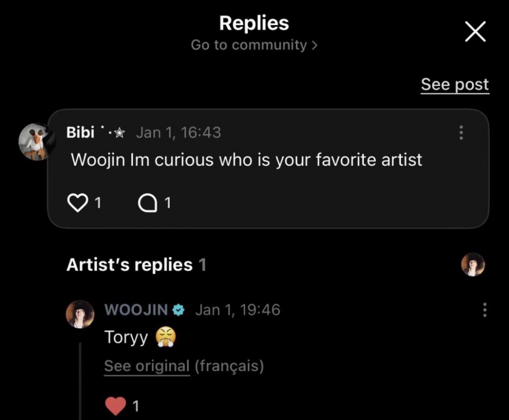The image size is (509, 420).
Task: Close the Replies panel with X
Action: click(475, 33)
